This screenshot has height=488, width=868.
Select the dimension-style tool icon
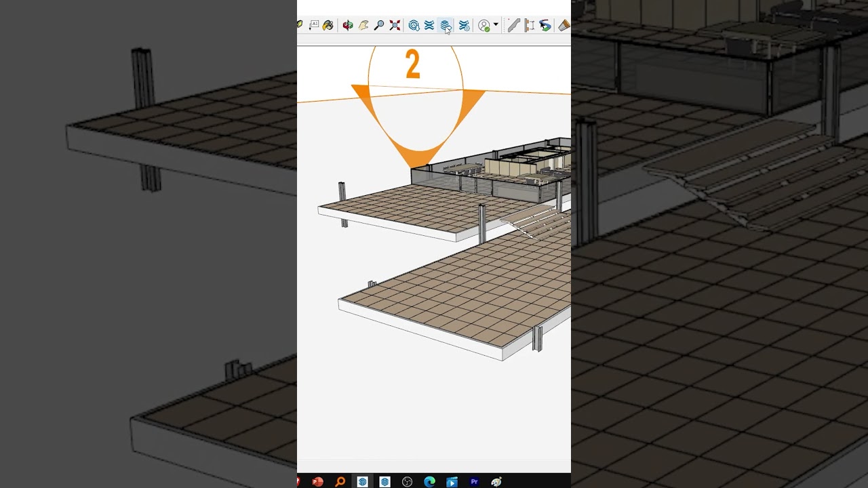[530, 25]
